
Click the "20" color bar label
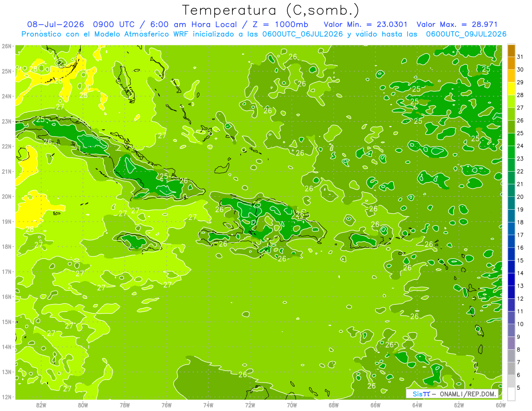coord(520,197)
